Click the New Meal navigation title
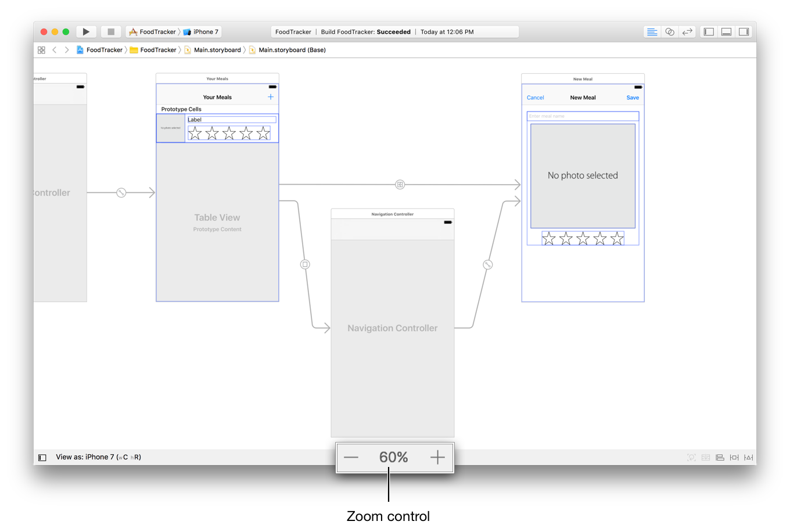 point(583,98)
